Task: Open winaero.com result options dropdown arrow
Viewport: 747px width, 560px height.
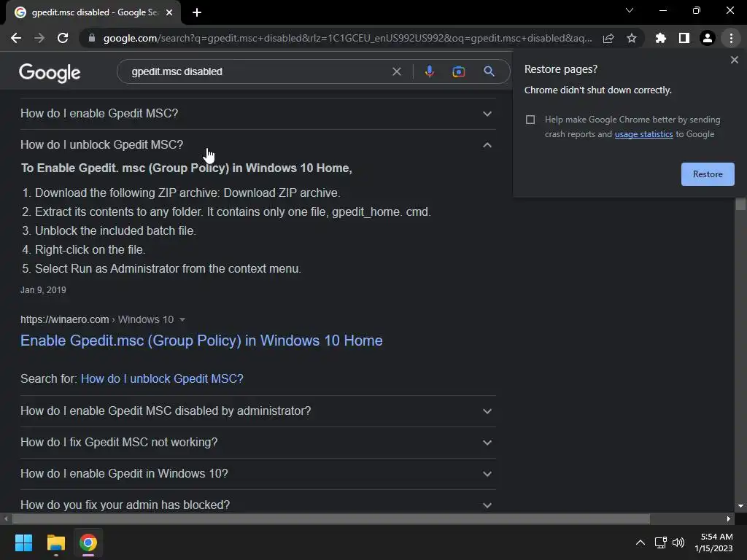Action: tap(182, 319)
